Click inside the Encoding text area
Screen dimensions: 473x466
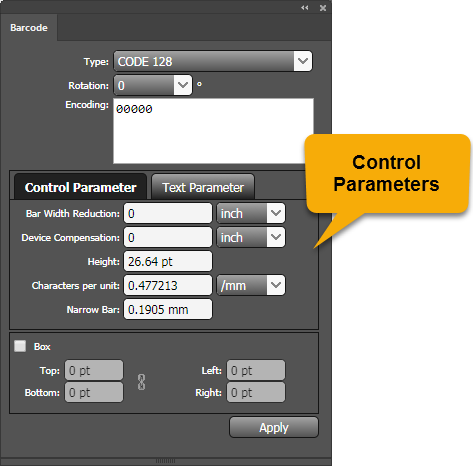(213, 131)
